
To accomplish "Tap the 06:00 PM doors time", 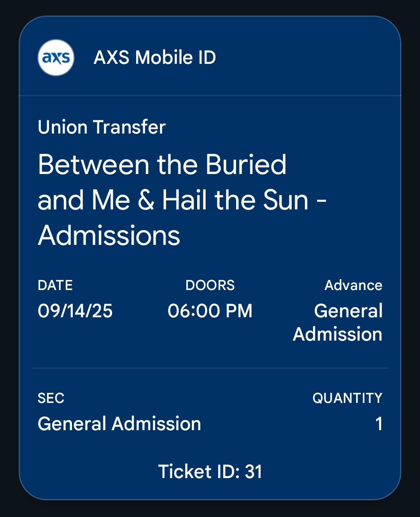I will tap(210, 311).
